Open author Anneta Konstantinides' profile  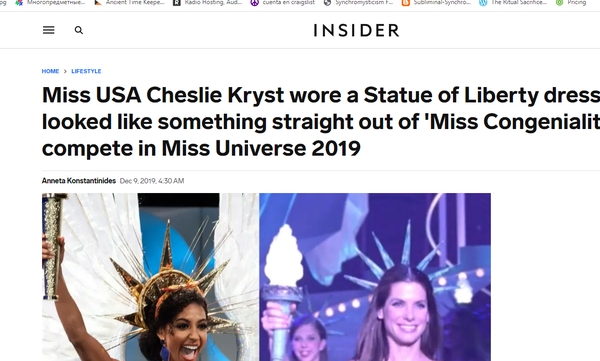click(x=79, y=181)
